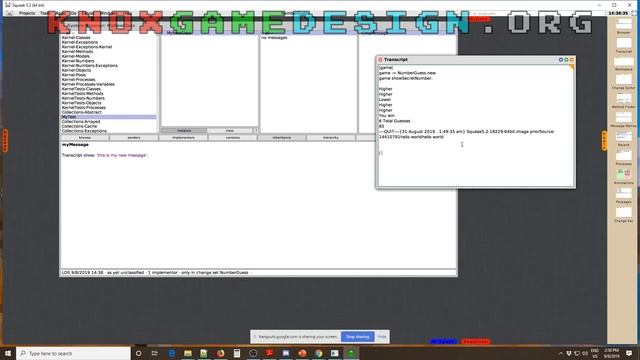Click the hierarchy button
Screen dimensions: 640x360
tap(331, 138)
